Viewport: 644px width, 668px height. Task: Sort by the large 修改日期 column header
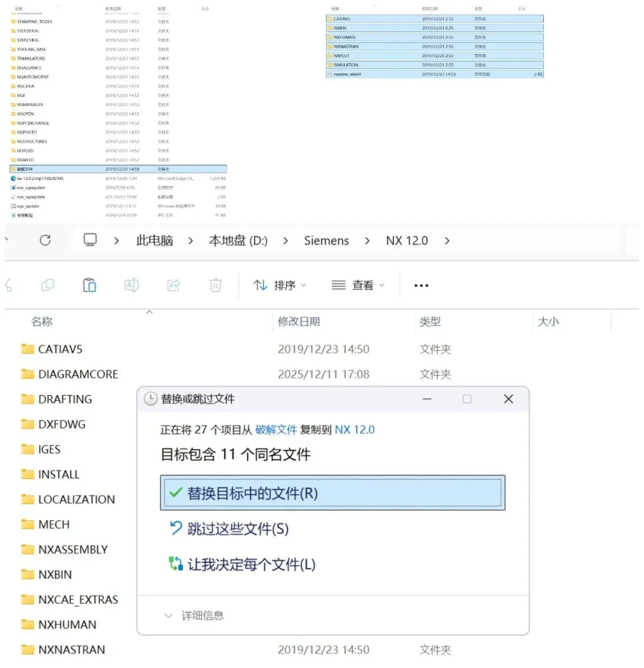pyautogui.click(x=299, y=322)
